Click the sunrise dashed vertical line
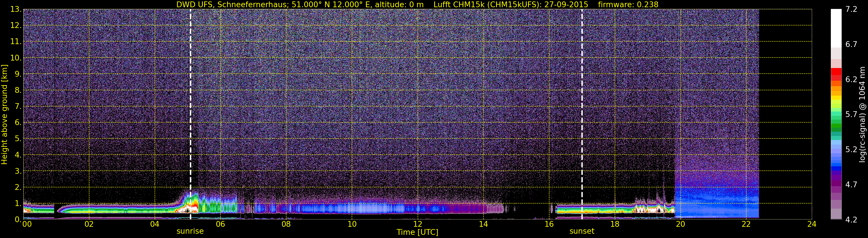This screenshot has height=238, width=868. click(190, 101)
